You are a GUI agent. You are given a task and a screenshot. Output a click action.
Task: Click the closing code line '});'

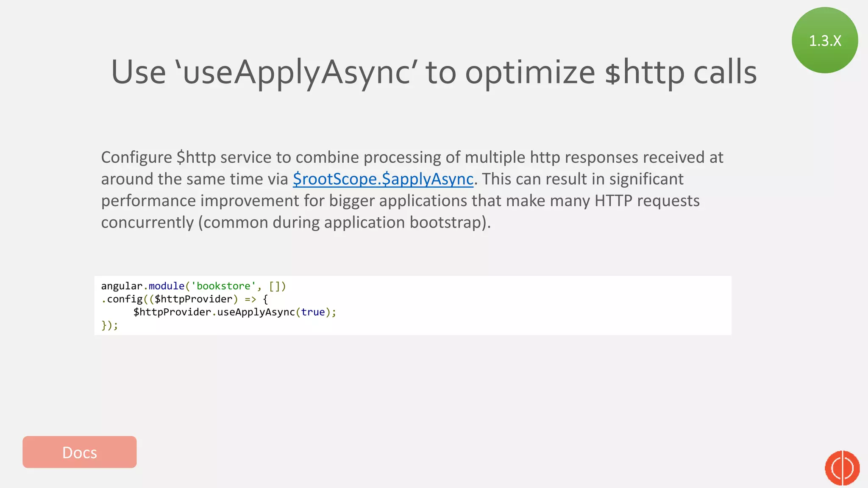pyautogui.click(x=109, y=325)
